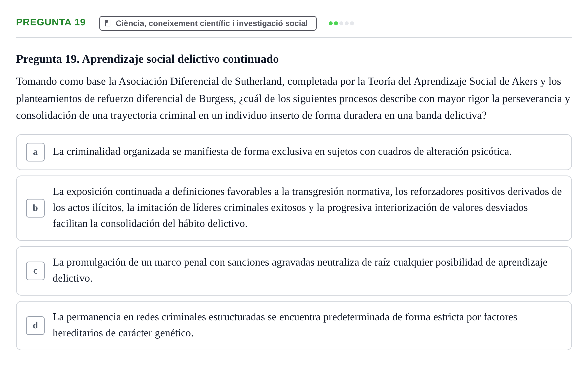Select answer option letter a
588x367 pixels.
point(35,152)
